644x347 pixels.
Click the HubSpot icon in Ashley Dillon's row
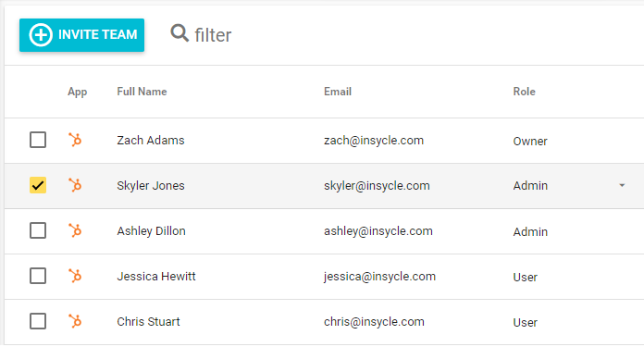pos(75,230)
